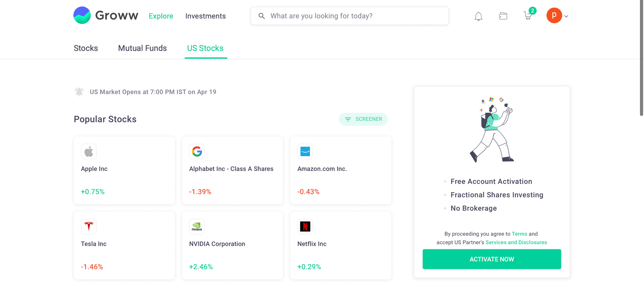The width and height of the screenshot is (644, 296).
Task: Click the Groww logo
Action: point(106,15)
